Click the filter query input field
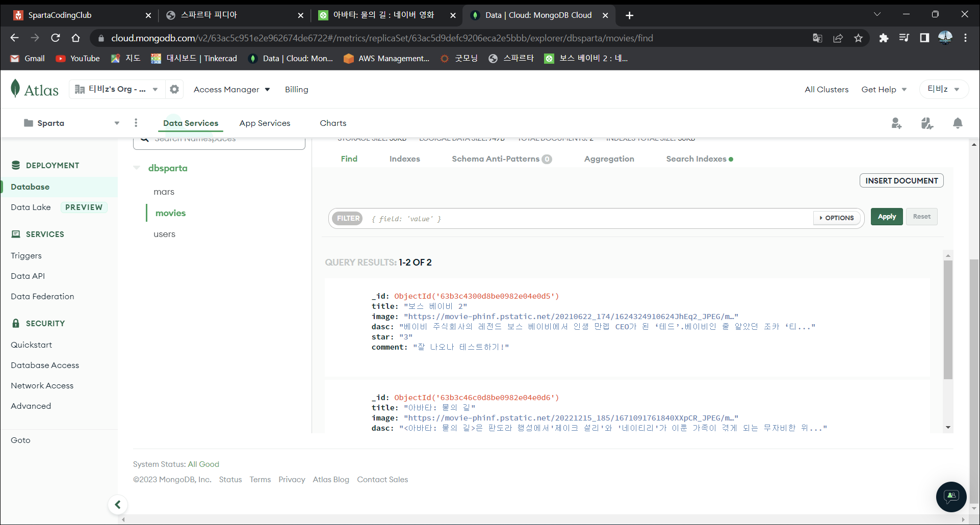The height and width of the screenshot is (525, 980). [589, 219]
